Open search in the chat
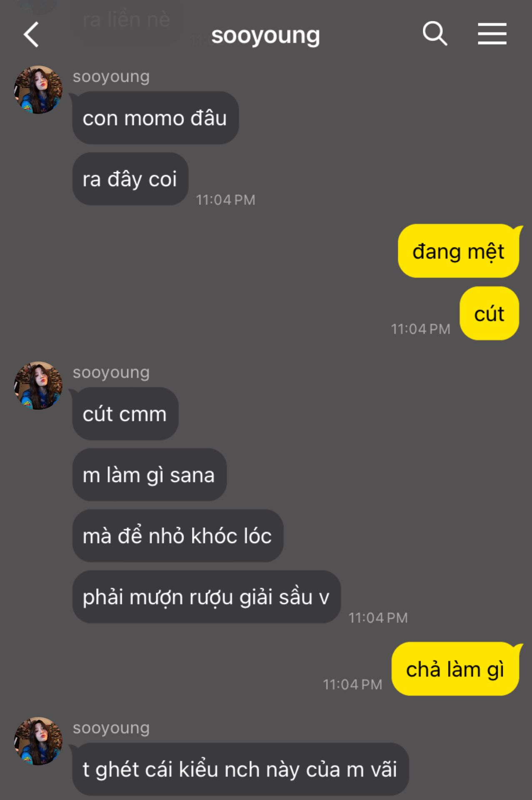532x800 pixels. click(435, 33)
